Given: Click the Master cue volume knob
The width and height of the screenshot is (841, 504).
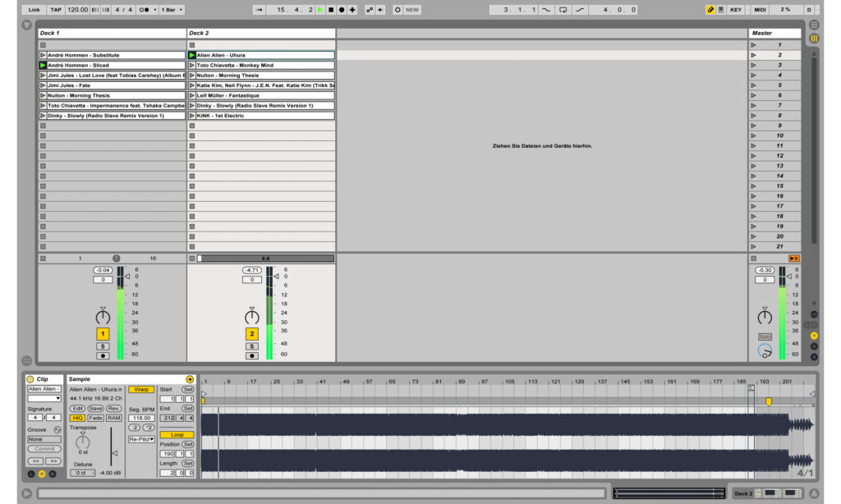Looking at the screenshot, I should click(765, 351).
